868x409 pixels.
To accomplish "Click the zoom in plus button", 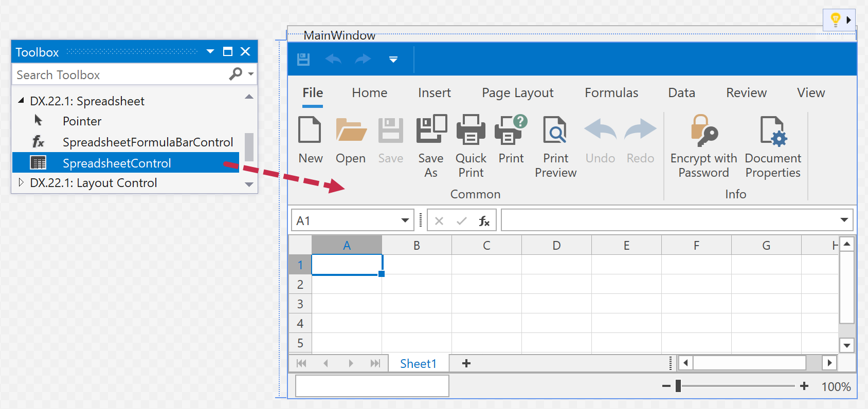I will pyautogui.click(x=804, y=386).
